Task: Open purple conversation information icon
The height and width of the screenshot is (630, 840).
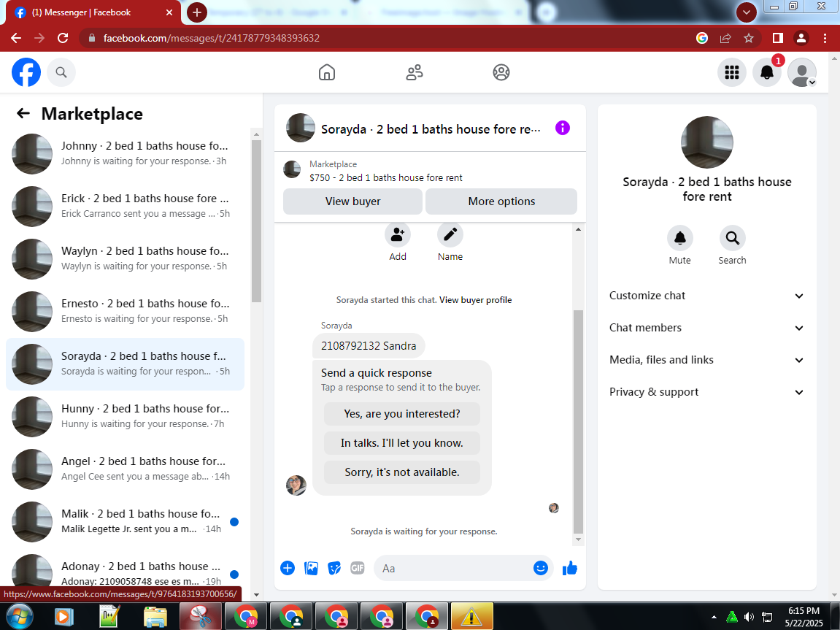Action: point(563,128)
